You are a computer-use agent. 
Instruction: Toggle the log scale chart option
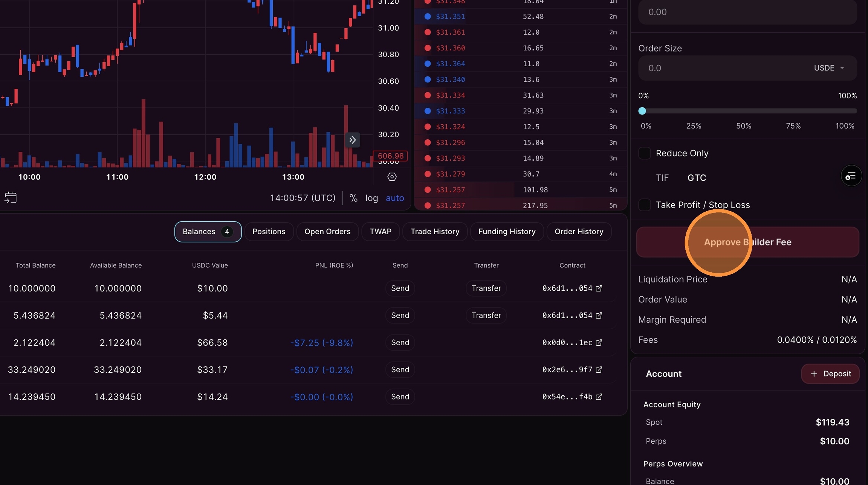coord(371,198)
